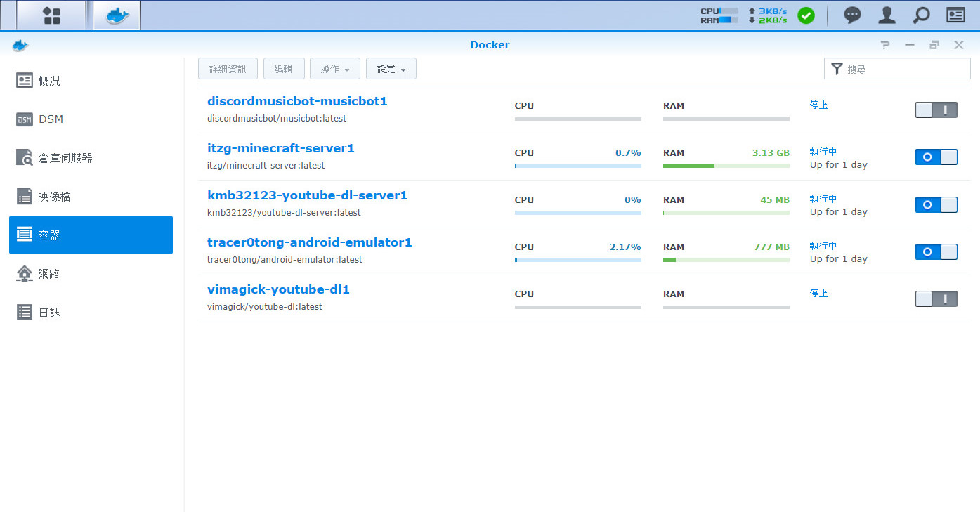
Task: Click 45 MB RAM value
Action: tap(775, 199)
